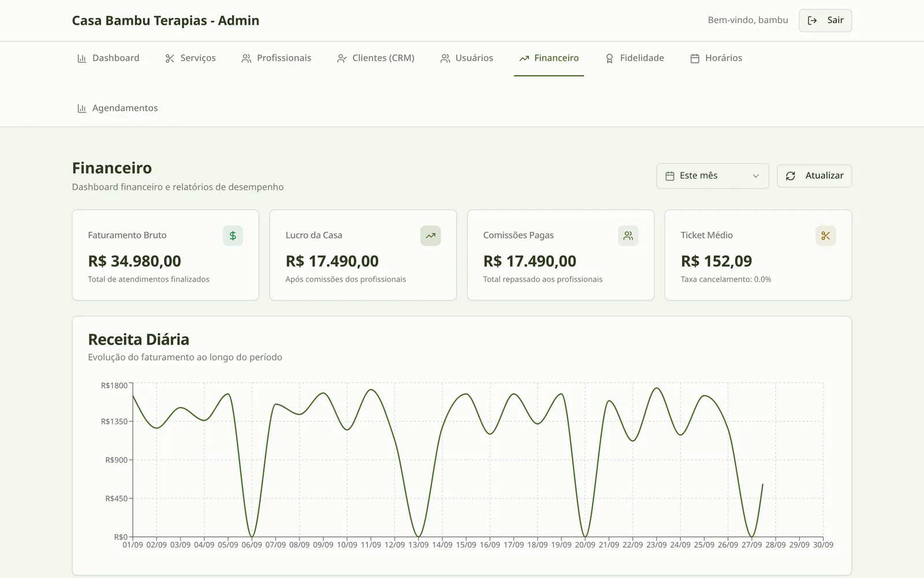Click the dollar icon on Faturamento Bruto card
924x578 pixels.
point(233,236)
